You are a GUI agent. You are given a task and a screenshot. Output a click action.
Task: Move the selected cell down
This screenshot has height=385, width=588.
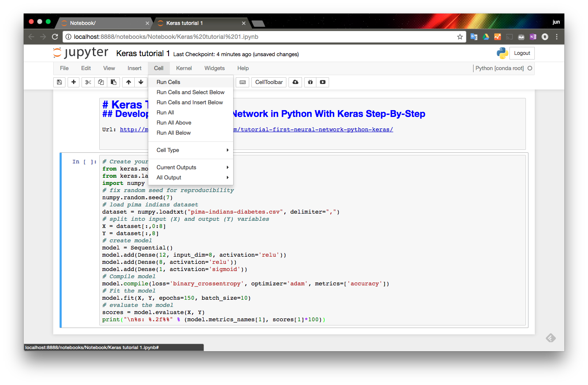click(x=141, y=82)
